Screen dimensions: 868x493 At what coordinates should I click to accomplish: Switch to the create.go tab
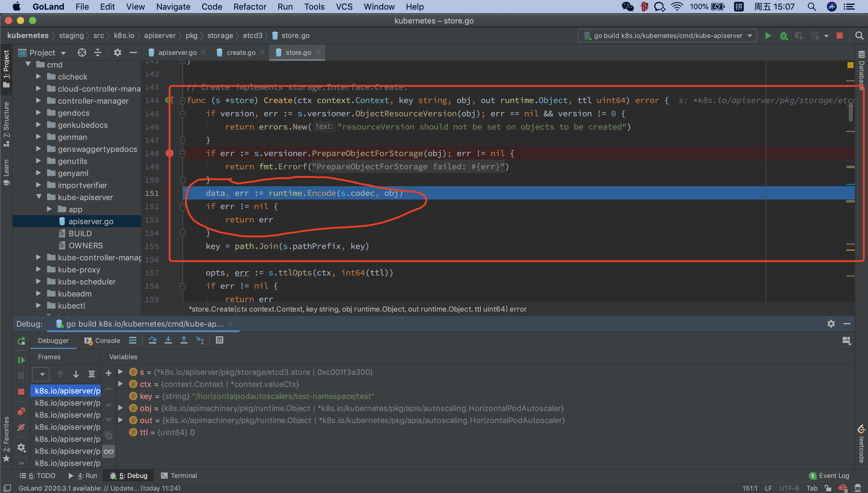click(x=241, y=52)
